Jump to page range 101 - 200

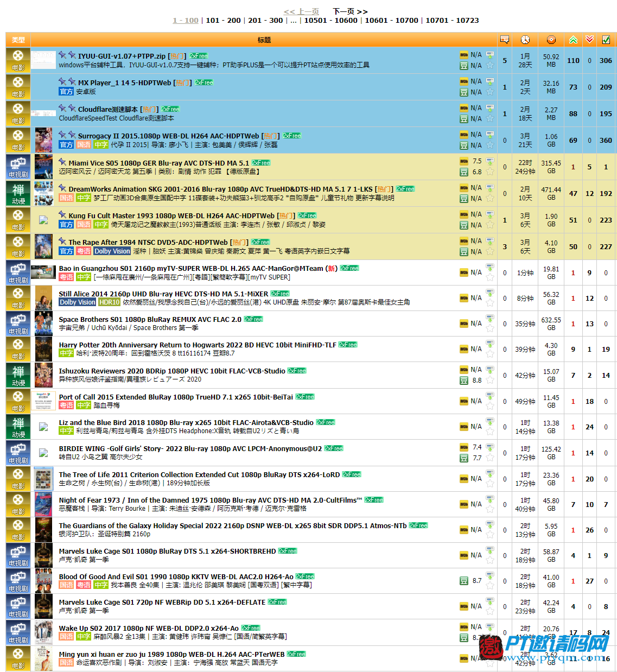[223, 20]
